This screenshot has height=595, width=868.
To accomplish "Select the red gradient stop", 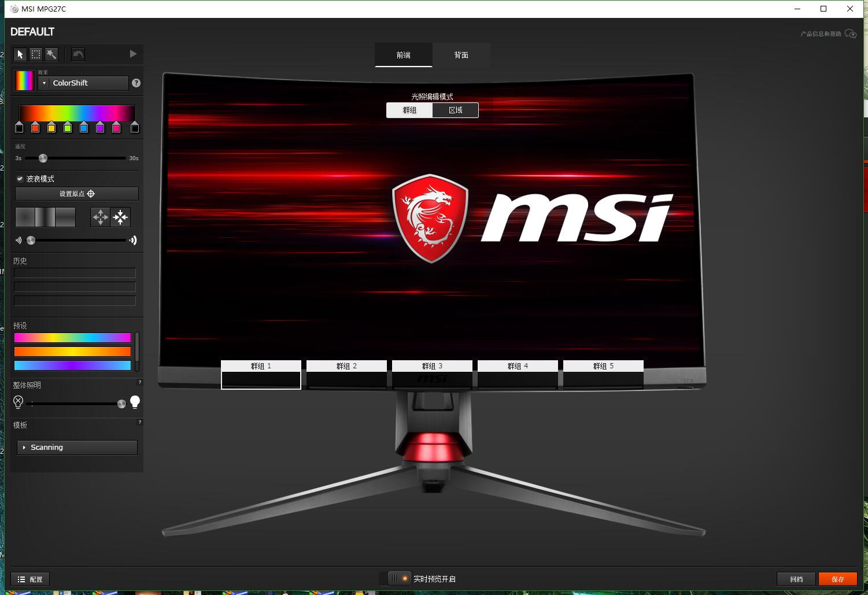I will coord(35,127).
